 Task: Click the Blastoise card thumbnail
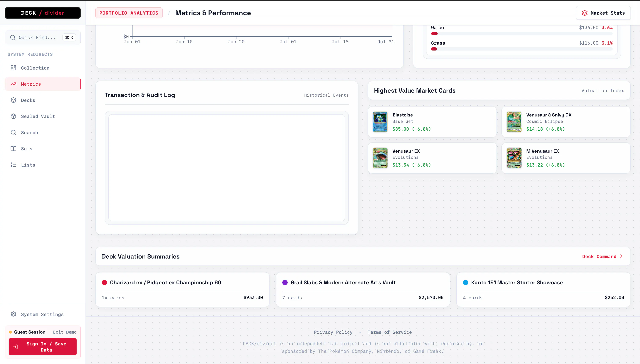[380, 122]
